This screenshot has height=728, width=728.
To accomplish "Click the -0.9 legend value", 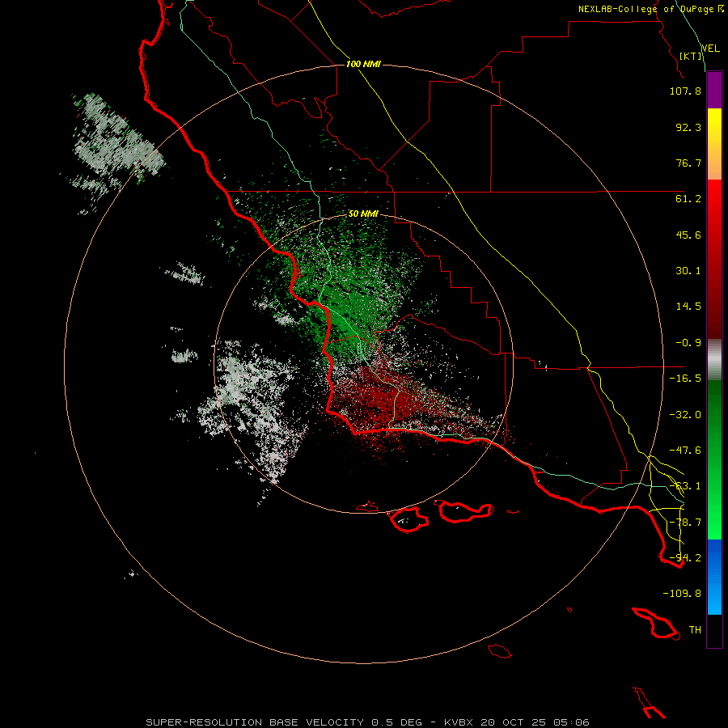I will click(688, 343).
